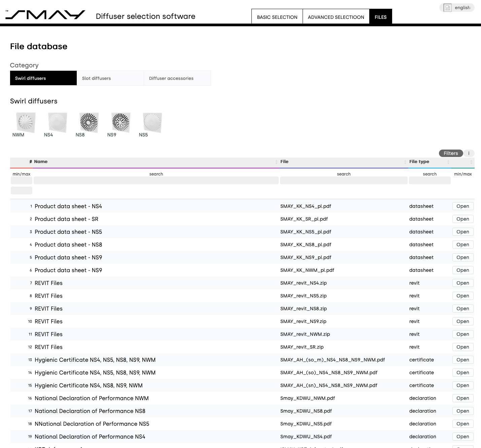Screen dimensions: 481x448
Task: Click the Name search input field
Action: pos(156,180)
